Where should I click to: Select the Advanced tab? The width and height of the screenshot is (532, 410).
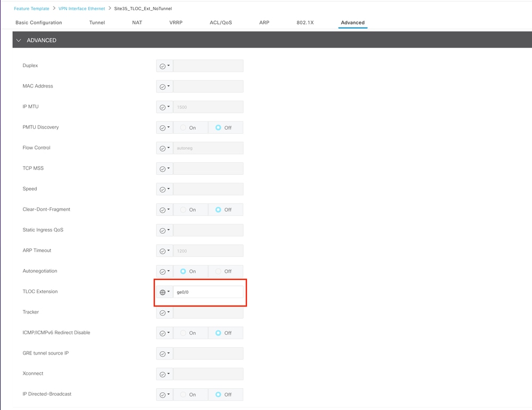point(353,22)
